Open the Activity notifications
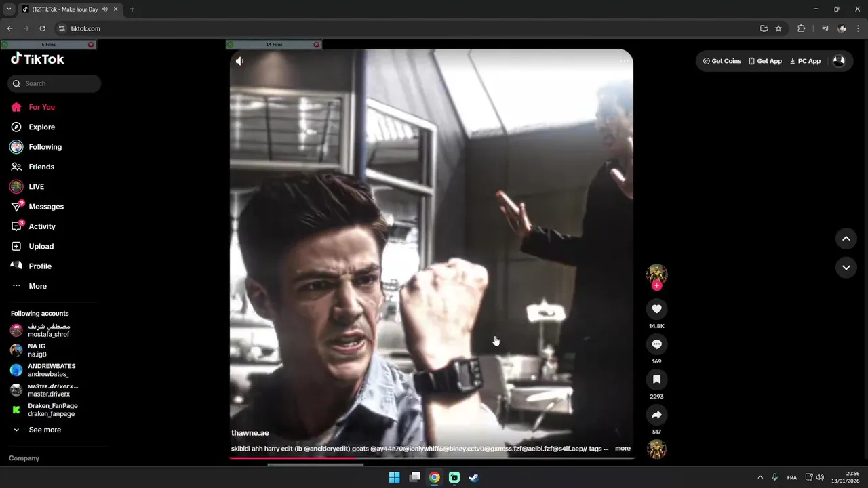Image resolution: width=868 pixels, height=488 pixels. pyautogui.click(x=33, y=226)
